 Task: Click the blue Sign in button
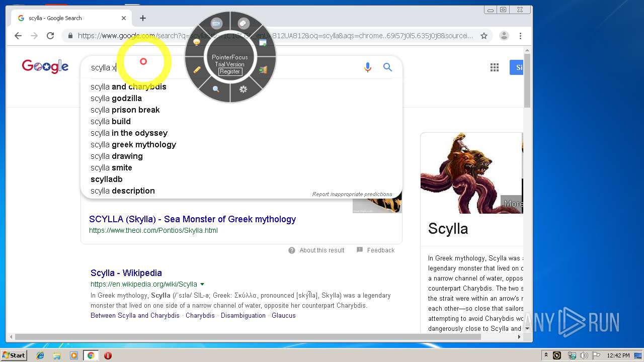tap(517, 67)
